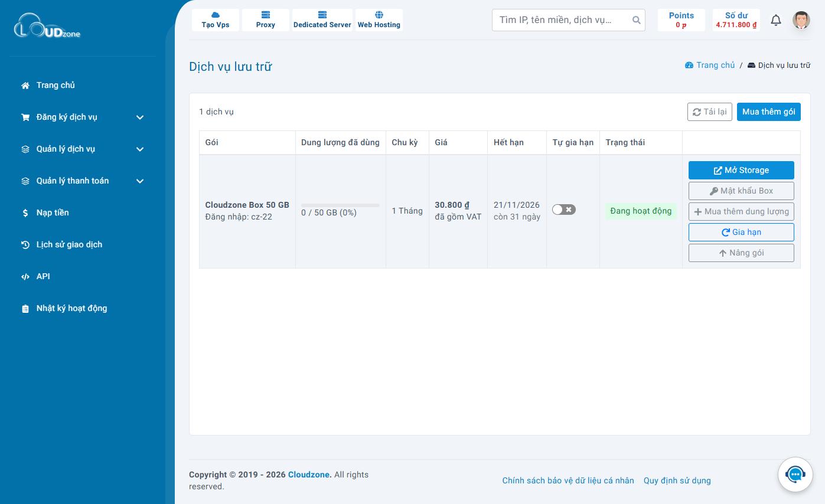Click the Cloudzone footer link

coord(310,474)
